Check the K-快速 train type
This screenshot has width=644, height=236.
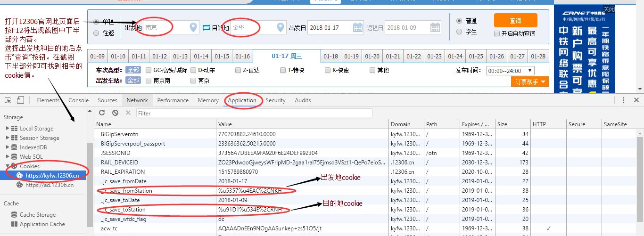[x=328, y=70]
